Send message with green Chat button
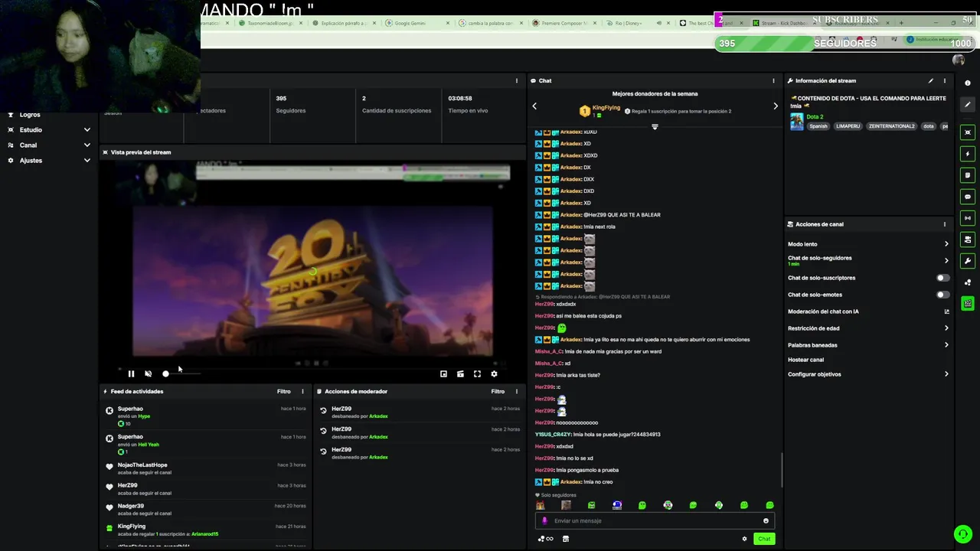 (764, 539)
